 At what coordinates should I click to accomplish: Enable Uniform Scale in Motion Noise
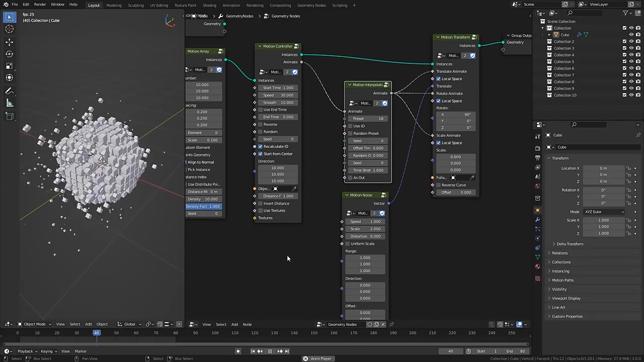(x=348, y=244)
